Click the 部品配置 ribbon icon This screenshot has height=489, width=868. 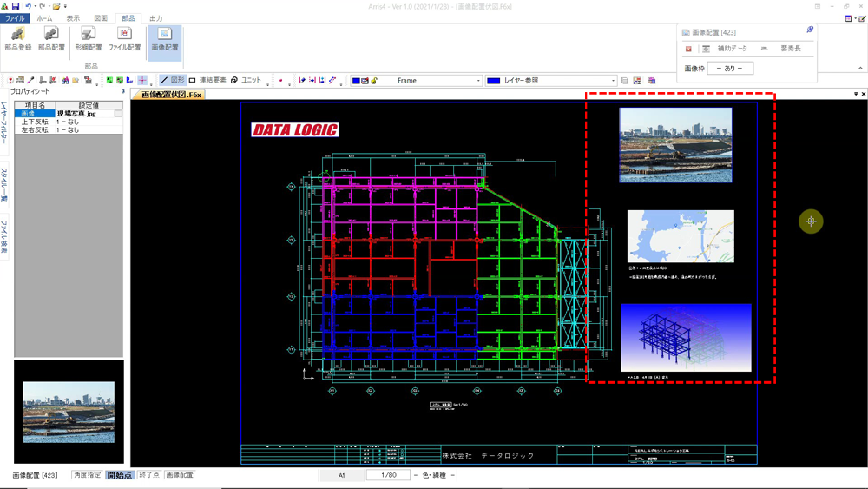point(50,39)
